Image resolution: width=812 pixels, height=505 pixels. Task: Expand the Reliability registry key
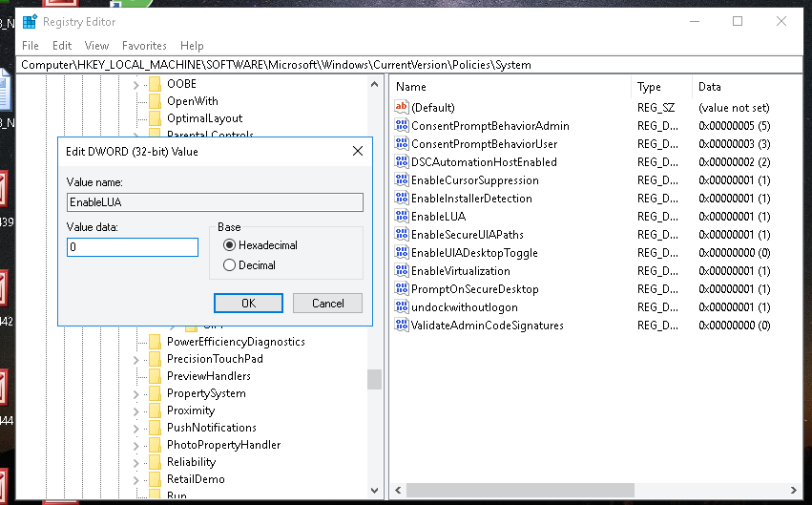(x=135, y=462)
